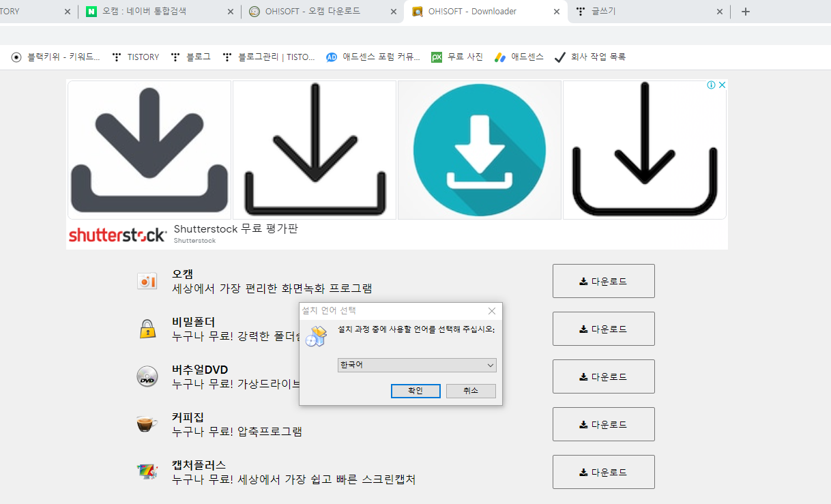This screenshot has width=831, height=504.
Task: Close the 글쓰기 tab
Action: tap(720, 12)
